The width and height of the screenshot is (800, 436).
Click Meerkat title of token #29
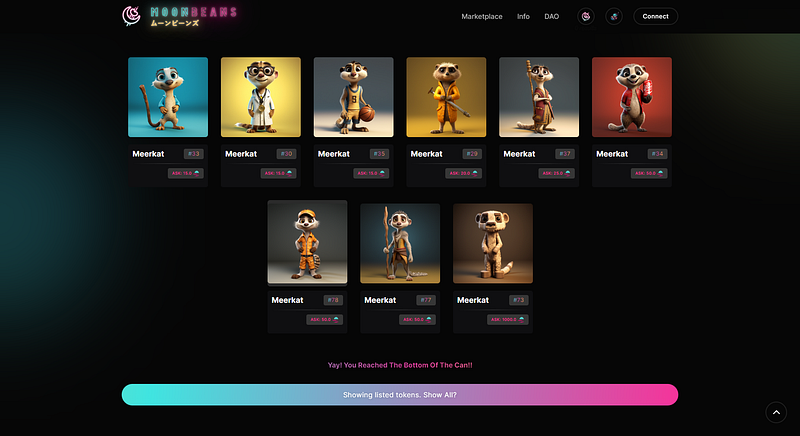427,153
